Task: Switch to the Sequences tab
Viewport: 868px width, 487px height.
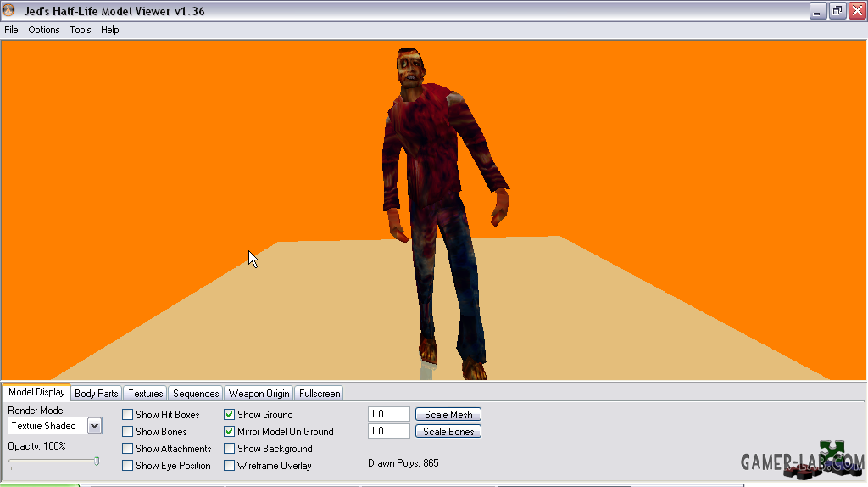Action: (x=196, y=394)
